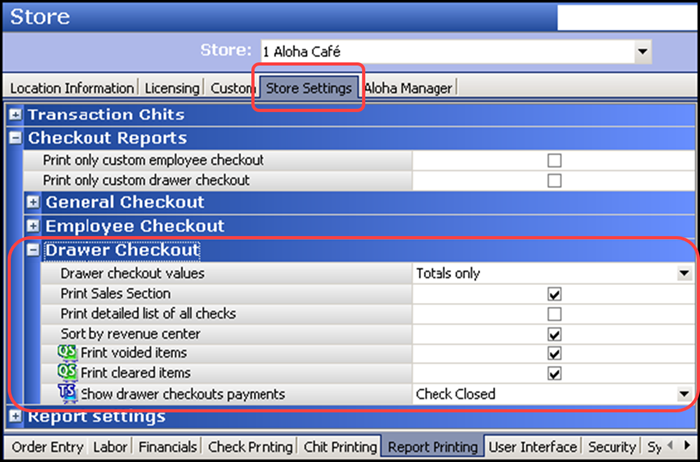Open the Store selection dropdown arrow
Screen dimensions: 700x462
point(642,52)
